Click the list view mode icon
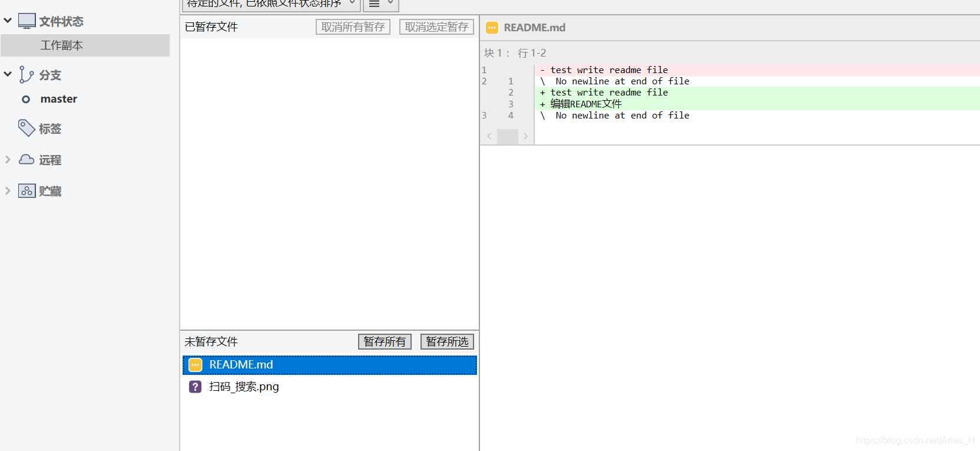 [x=374, y=4]
